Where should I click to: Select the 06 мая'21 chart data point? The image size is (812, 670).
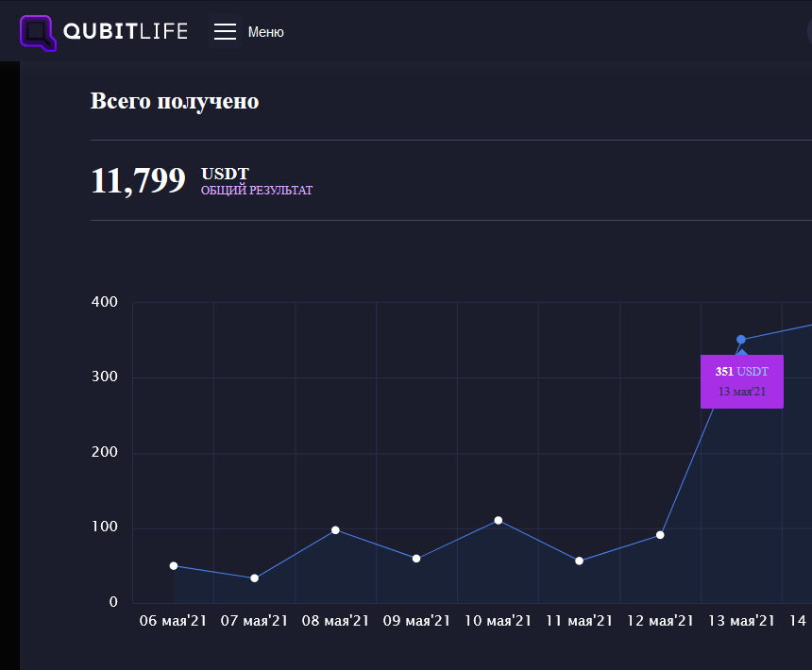pyautogui.click(x=174, y=566)
